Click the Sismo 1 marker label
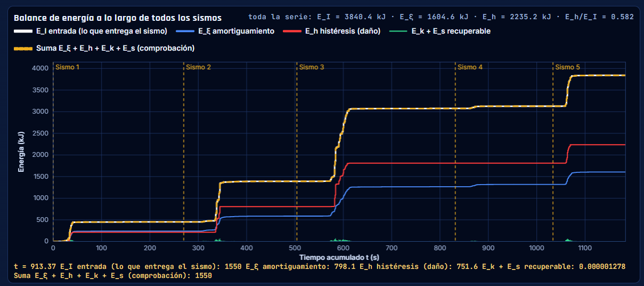644x286 pixels. 68,67
